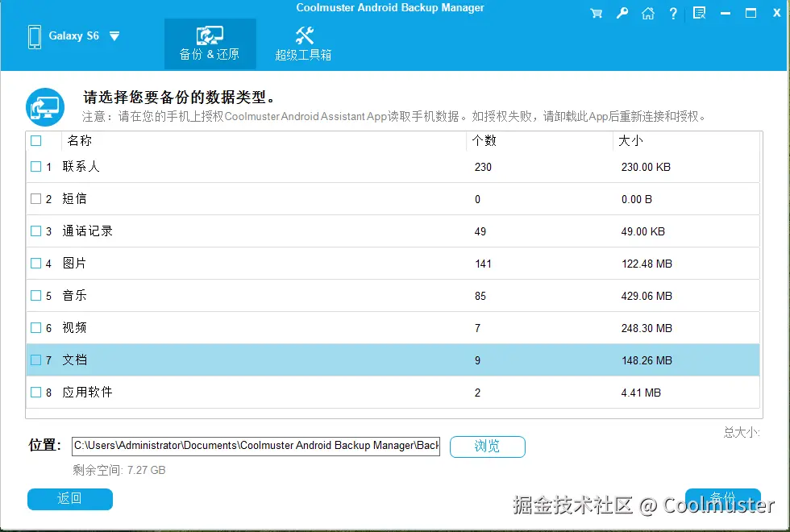Screen dimensions: 790x532
Task: Click the 4.41 MB size value
Action: pyautogui.click(x=641, y=393)
